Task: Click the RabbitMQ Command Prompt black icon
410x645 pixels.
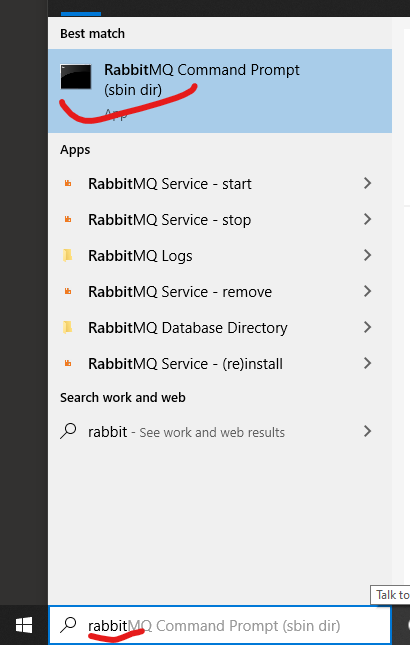Action: click(76, 77)
